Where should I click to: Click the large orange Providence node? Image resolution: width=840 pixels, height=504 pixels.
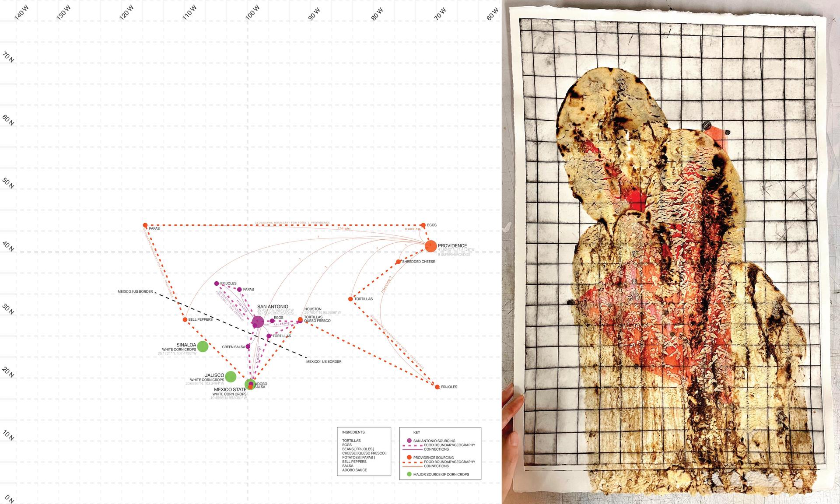click(x=431, y=246)
